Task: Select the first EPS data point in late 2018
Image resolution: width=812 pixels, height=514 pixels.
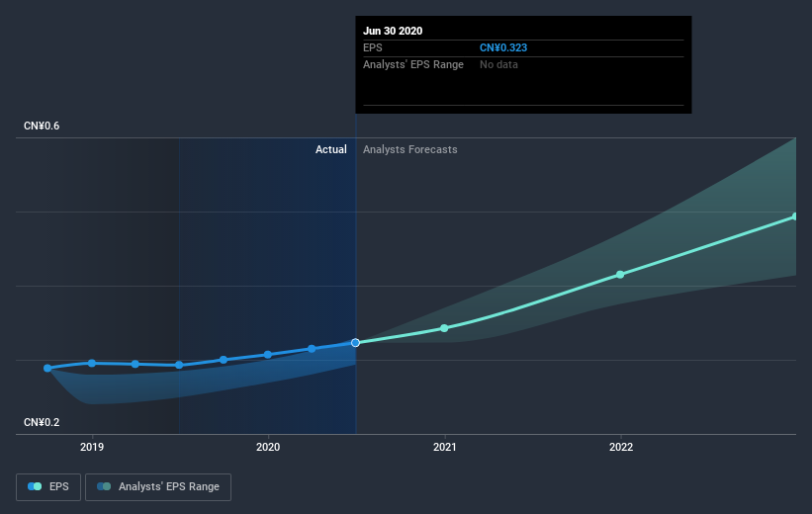Action: [47, 368]
